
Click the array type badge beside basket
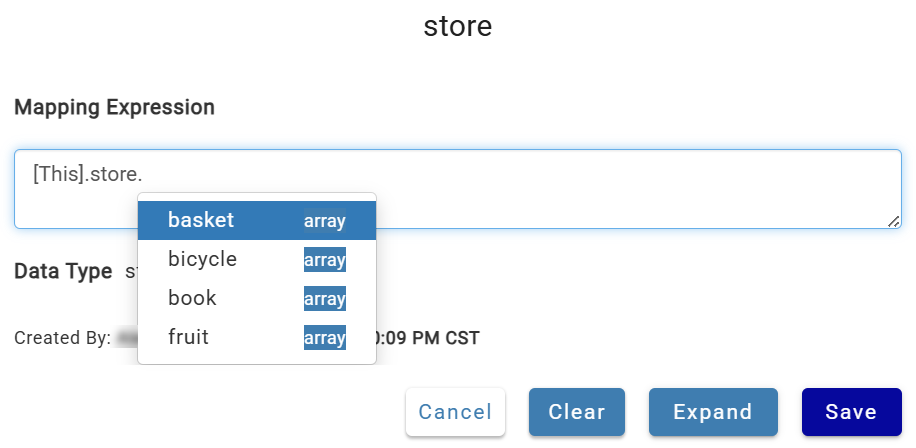click(325, 221)
